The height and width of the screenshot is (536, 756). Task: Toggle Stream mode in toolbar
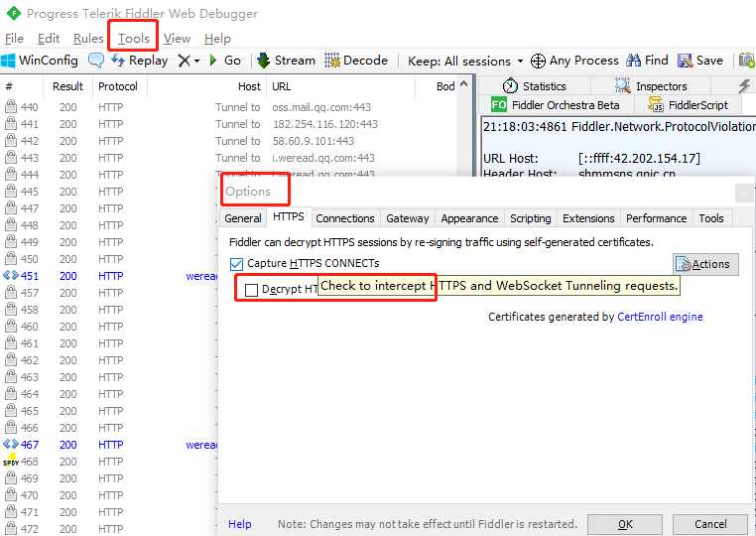(x=286, y=61)
